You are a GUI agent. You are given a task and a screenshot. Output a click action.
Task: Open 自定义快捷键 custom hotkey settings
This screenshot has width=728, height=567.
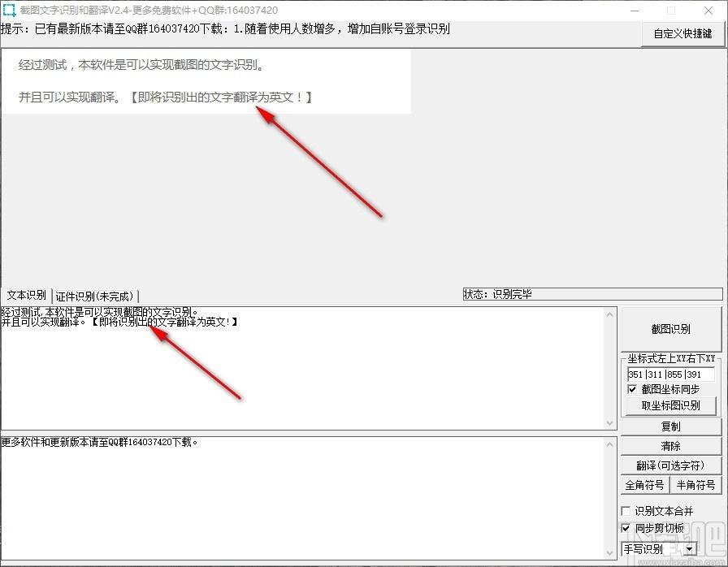click(x=682, y=34)
